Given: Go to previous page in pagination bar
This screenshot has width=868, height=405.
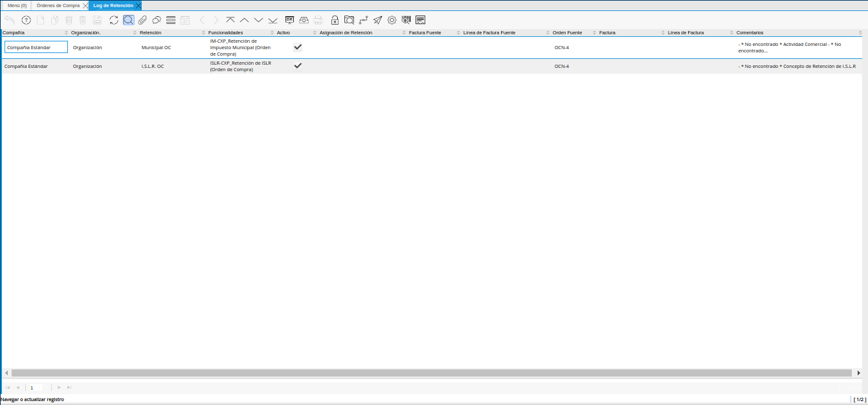Looking at the screenshot, I should point(18,387).
